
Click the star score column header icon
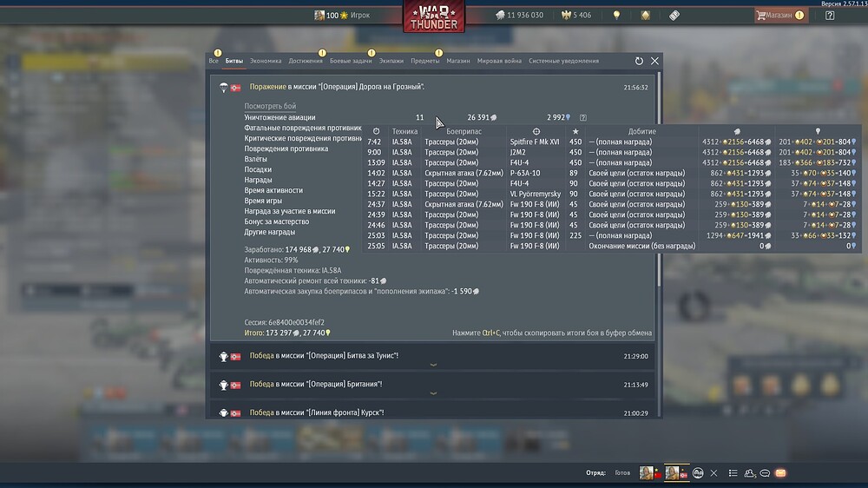pos(575,131)
